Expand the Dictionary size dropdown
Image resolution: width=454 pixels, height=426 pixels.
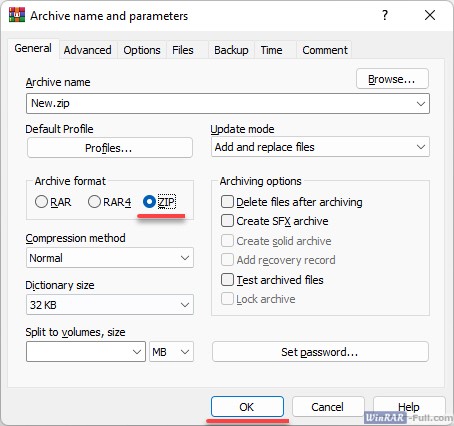coord(185,305)
